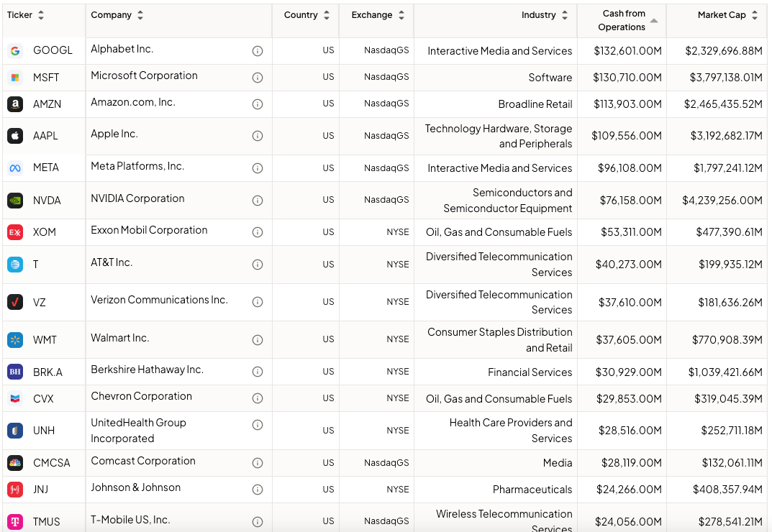Sort by Market Cap column

754,15
